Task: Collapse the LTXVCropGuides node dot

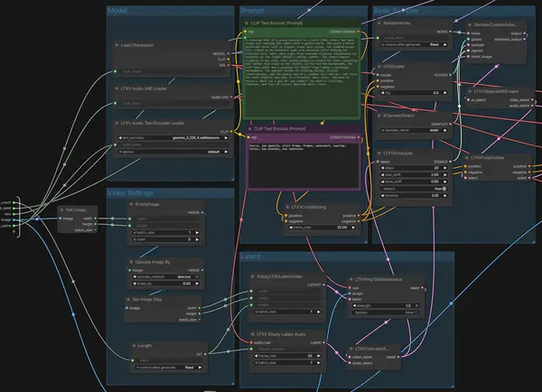Action: 467,158
